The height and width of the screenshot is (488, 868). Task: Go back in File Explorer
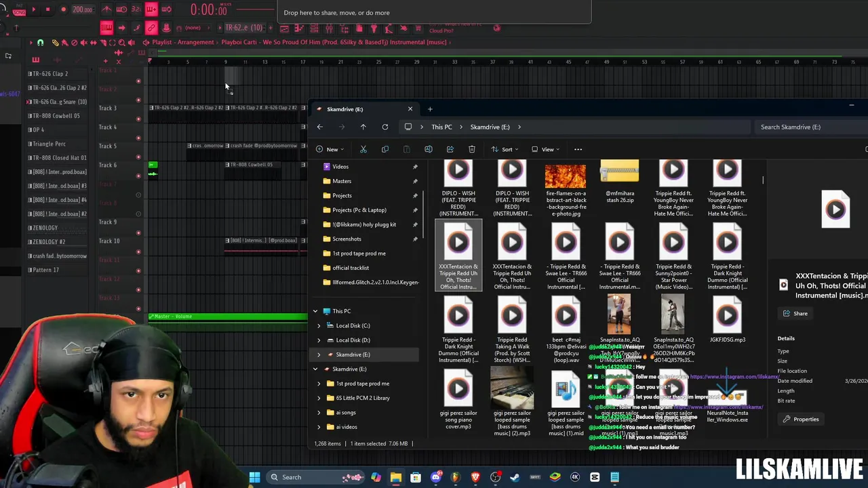pyautogui.click(x=320, y=127)
